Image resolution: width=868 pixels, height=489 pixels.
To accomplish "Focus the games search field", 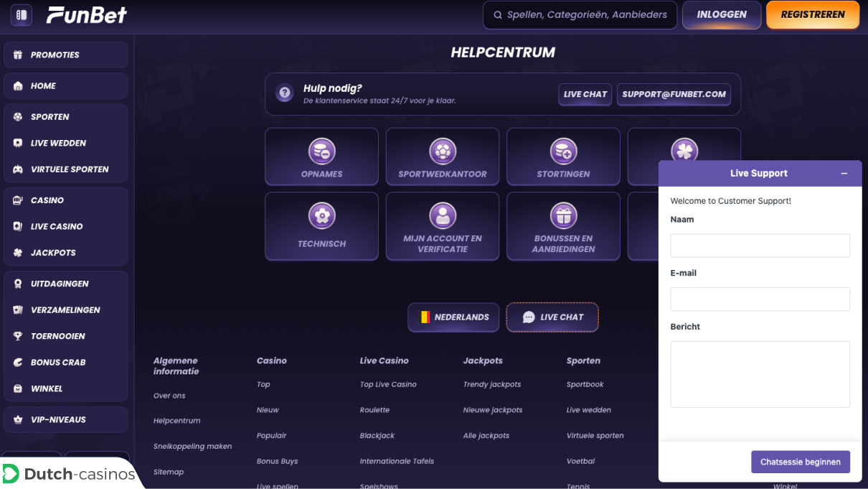I will pyautogui.click(x=580, y=14).
